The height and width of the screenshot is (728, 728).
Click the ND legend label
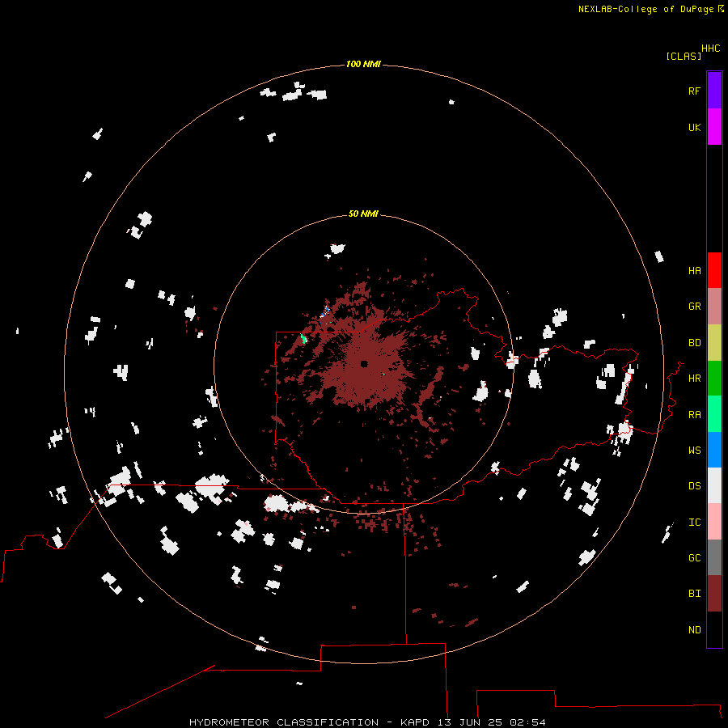click(x=694, y=629)
